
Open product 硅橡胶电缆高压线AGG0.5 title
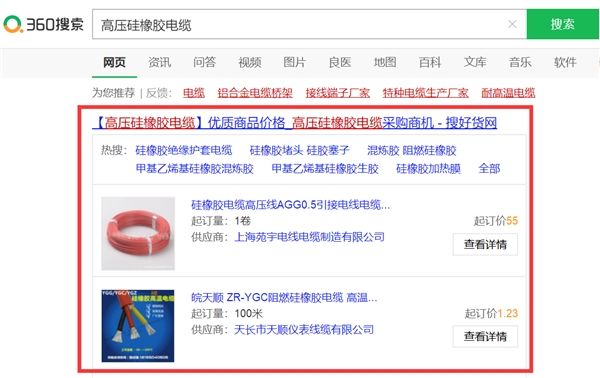click(290, 205)
